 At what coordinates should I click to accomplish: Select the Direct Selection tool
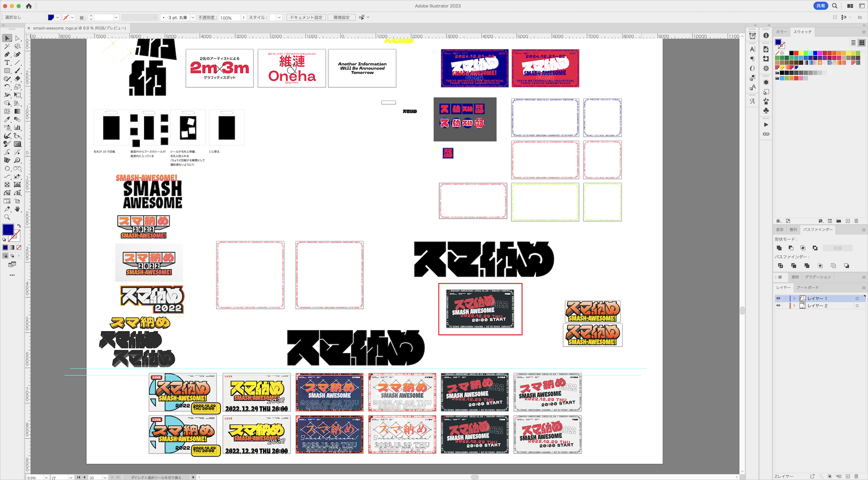tap(17, 38)
